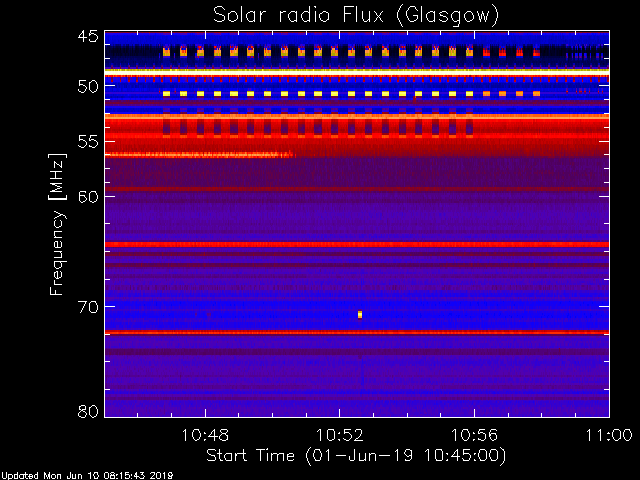This screenshot has height=480, width=640.
Task: Click the 'Start Time (01-Jun-19 10:45:00)' axis label
Action: point(355,455)
